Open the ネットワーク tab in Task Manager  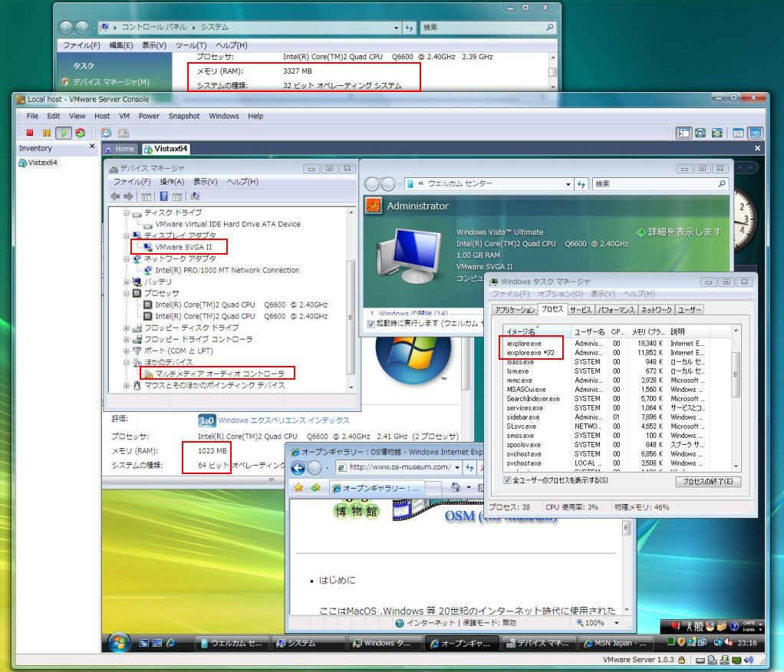pos(657,310)
